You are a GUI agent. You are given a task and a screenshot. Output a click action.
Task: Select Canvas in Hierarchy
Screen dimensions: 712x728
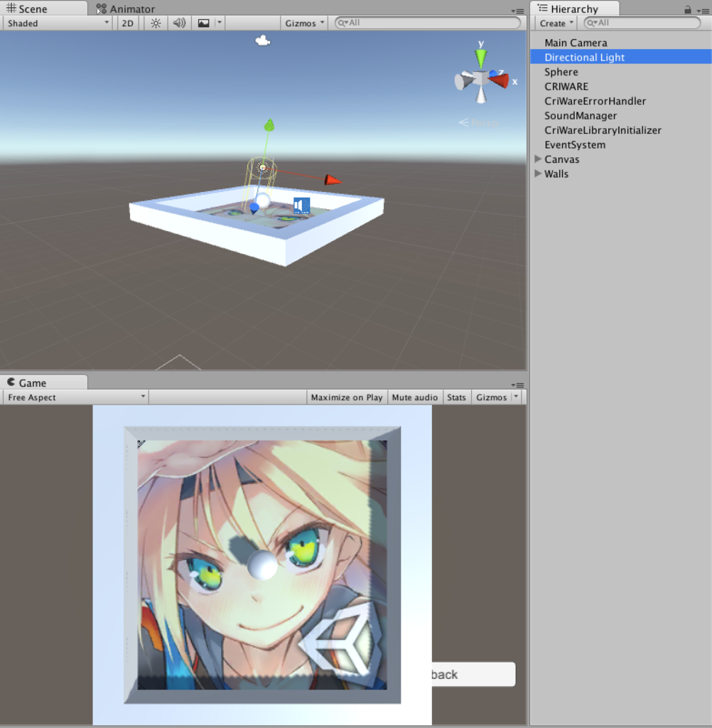tap(621, 159)
